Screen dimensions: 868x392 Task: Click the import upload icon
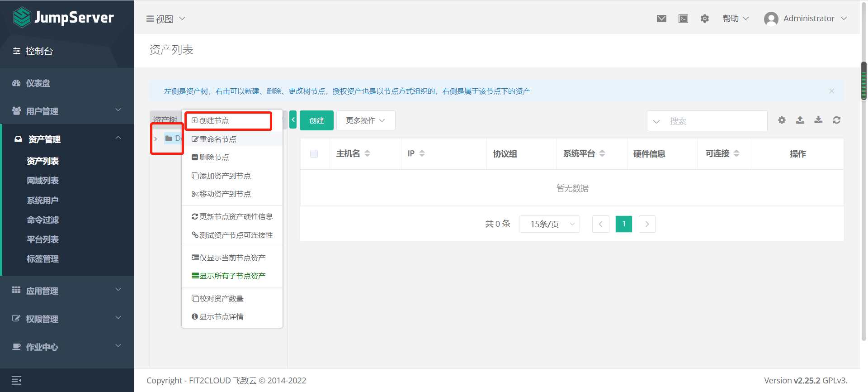[800, 120]
